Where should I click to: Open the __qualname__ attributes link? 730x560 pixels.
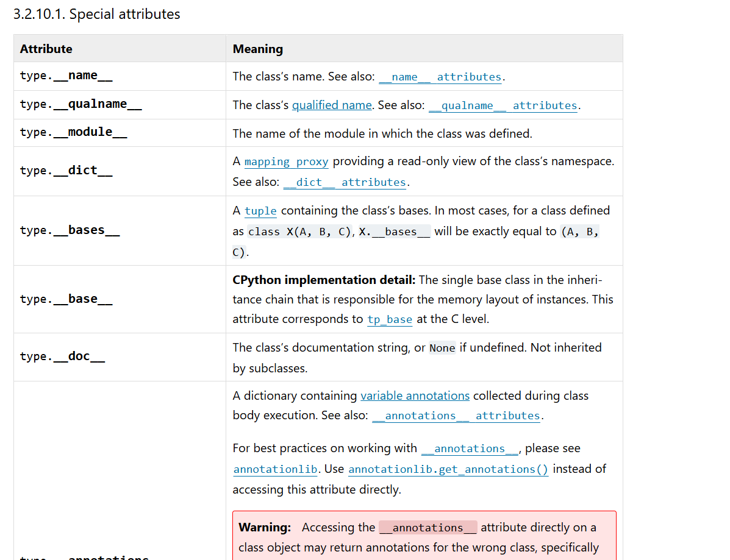tap(503, 105)
